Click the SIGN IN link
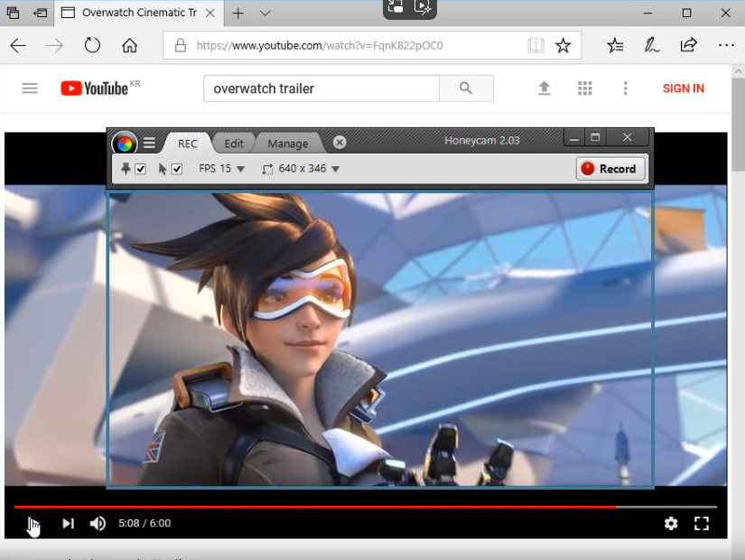 click(x=684, y=89)
